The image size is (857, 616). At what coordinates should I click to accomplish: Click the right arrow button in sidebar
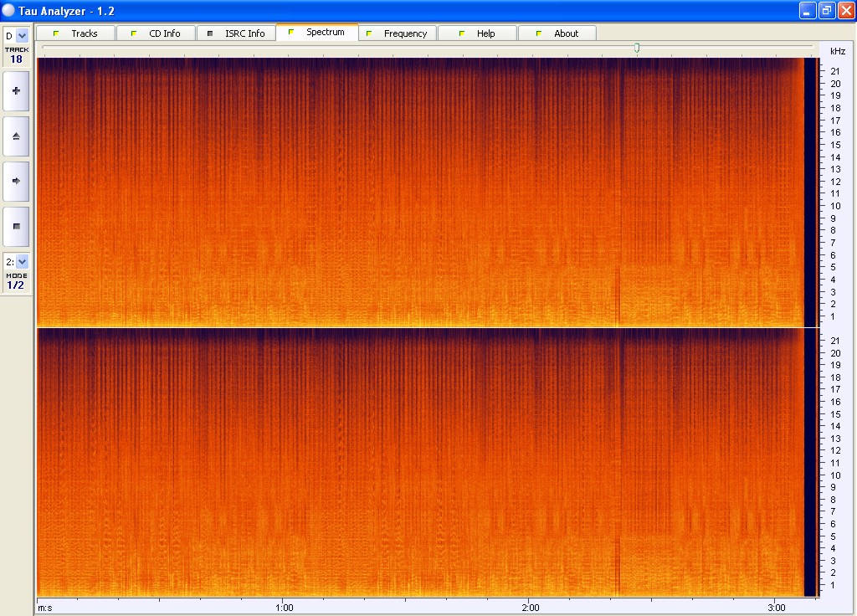[x=16, y=181]
